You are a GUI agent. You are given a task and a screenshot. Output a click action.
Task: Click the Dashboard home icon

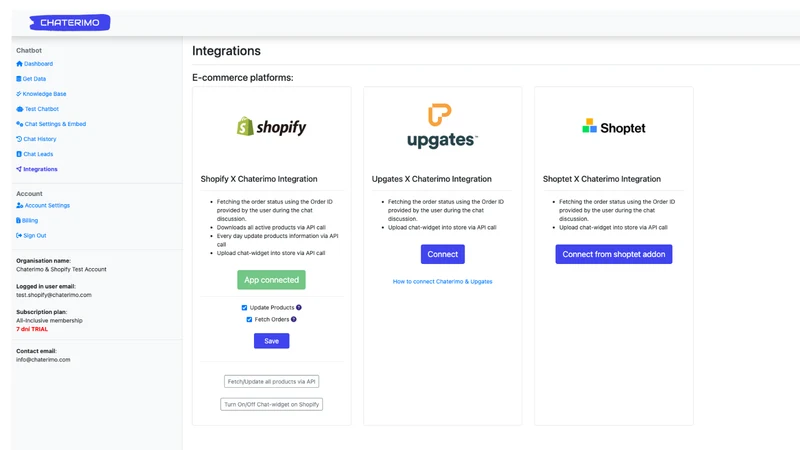click(19, 64)
